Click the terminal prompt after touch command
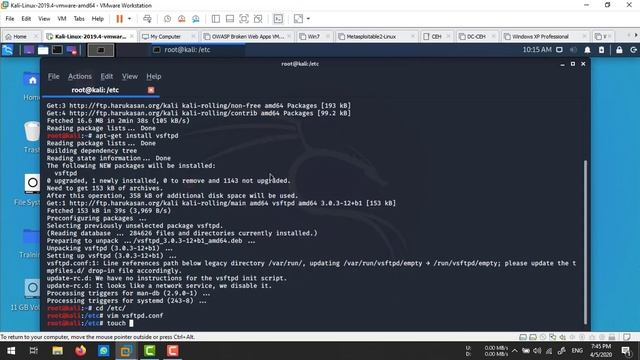 click(131, 323)
